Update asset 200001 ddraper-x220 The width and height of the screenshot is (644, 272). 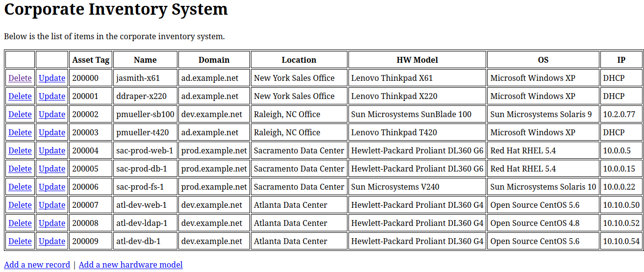[x=52, y=96]
